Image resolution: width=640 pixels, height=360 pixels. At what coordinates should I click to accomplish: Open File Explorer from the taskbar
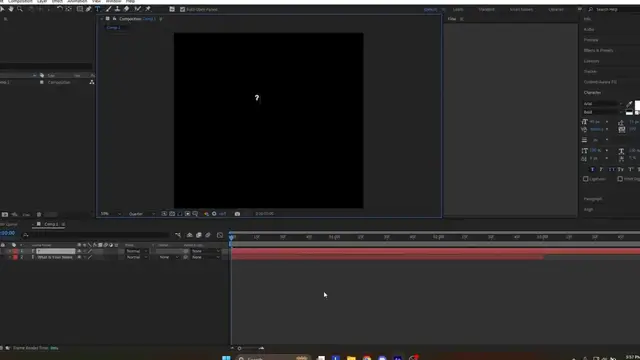click(351, 358)
